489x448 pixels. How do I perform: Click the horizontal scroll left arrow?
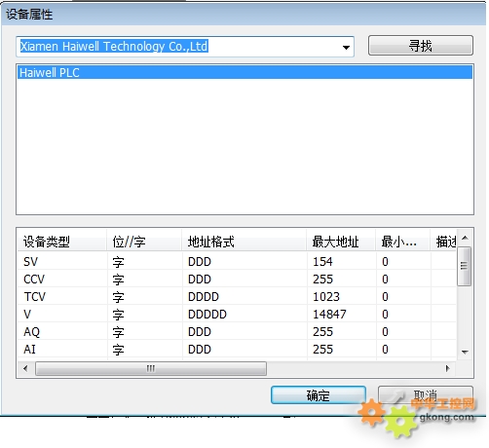25,368
